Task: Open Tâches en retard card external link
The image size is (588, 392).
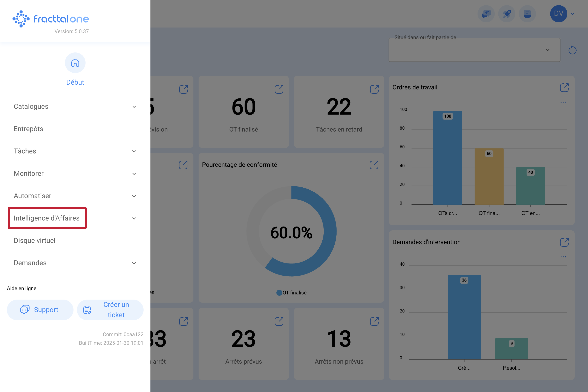Action: (374, 89)
